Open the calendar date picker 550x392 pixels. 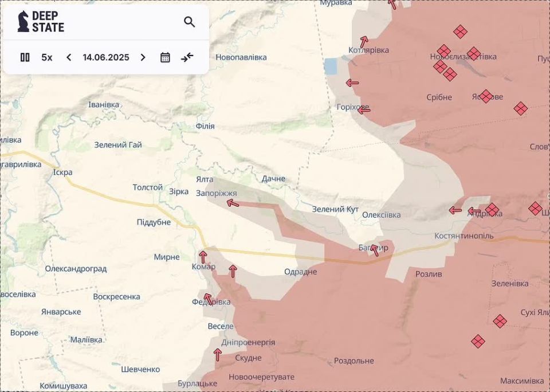(165, 57)
